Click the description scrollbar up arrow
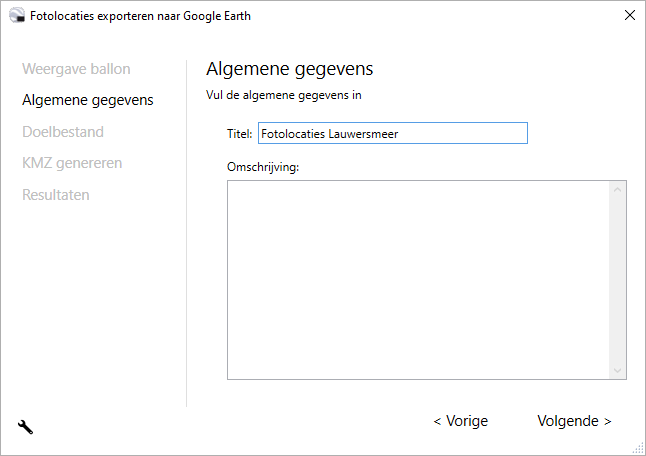646x456 pixels. (x=618, y=189)
